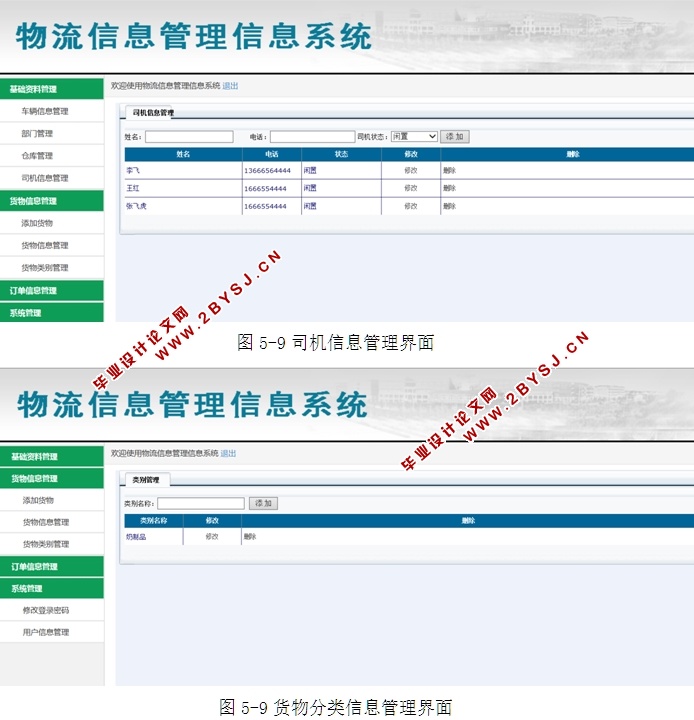Click 删除 in 李飞's row
Screen dimensions: 694x720
pyautogui.click(x=449, y=170)
